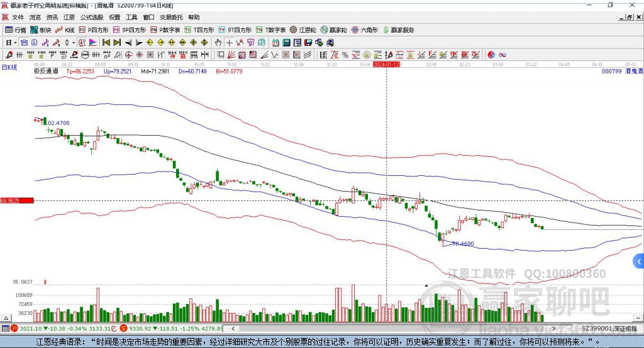Expand the blue side panel chevron
This screenshot has width=644, height=348.
639,261
